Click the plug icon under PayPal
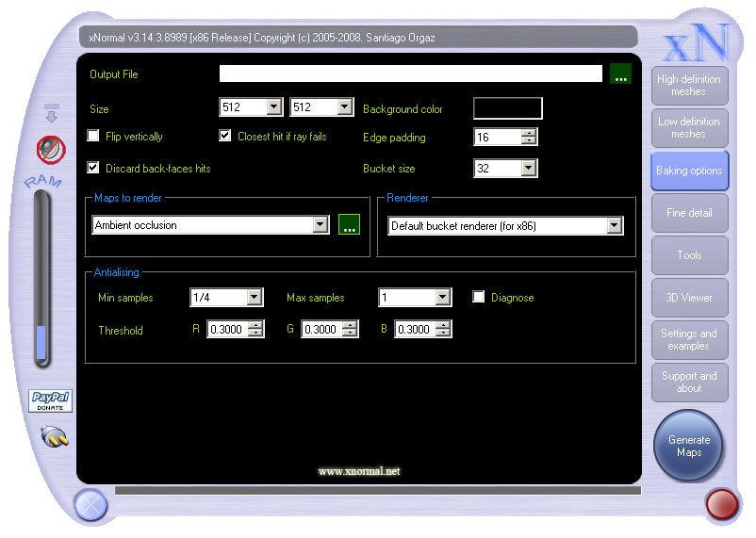This screenshot has width=756, height=538. (55, 437)
